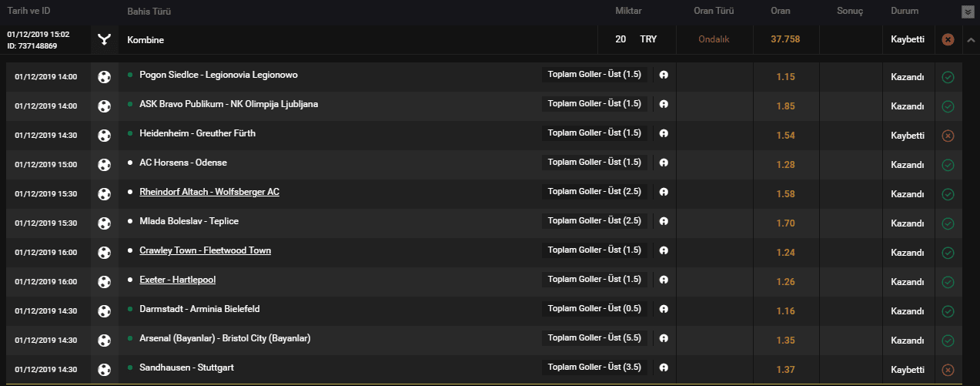
Task: Click the soccer ball icon for Heidenheim match
Action: pos(105,135)
